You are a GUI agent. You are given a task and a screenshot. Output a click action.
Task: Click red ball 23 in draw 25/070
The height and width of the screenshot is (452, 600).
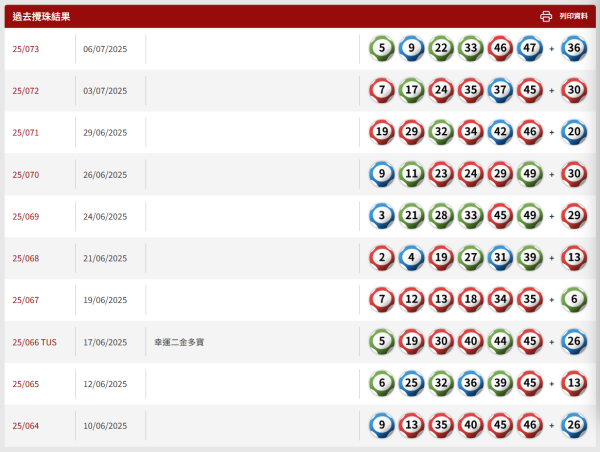click(441, 174)
